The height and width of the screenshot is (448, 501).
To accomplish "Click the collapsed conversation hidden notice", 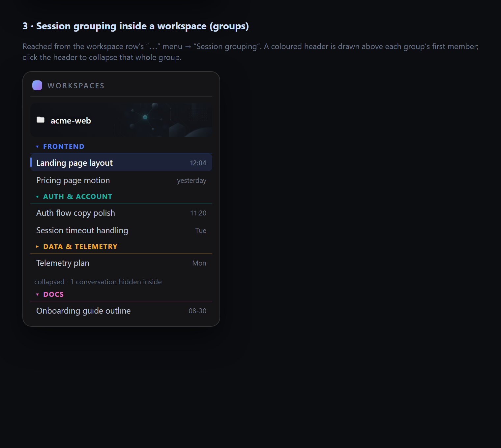I will [x=98, y=282].
